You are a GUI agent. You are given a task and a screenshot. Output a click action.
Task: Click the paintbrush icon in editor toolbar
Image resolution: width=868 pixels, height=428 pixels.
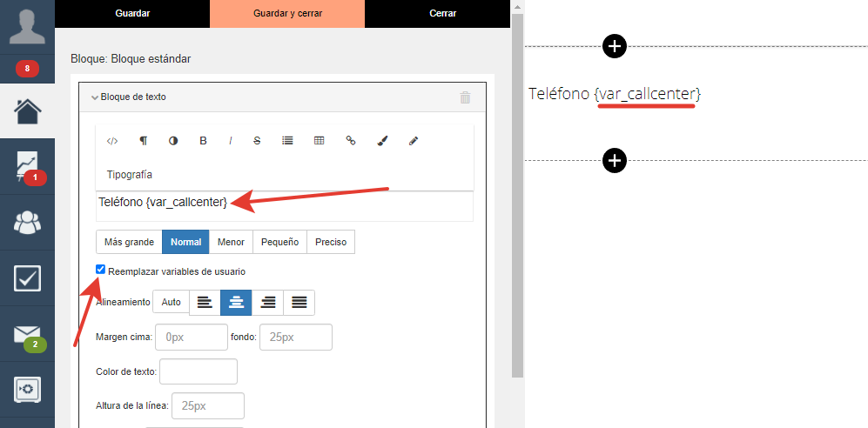[382, 141]
